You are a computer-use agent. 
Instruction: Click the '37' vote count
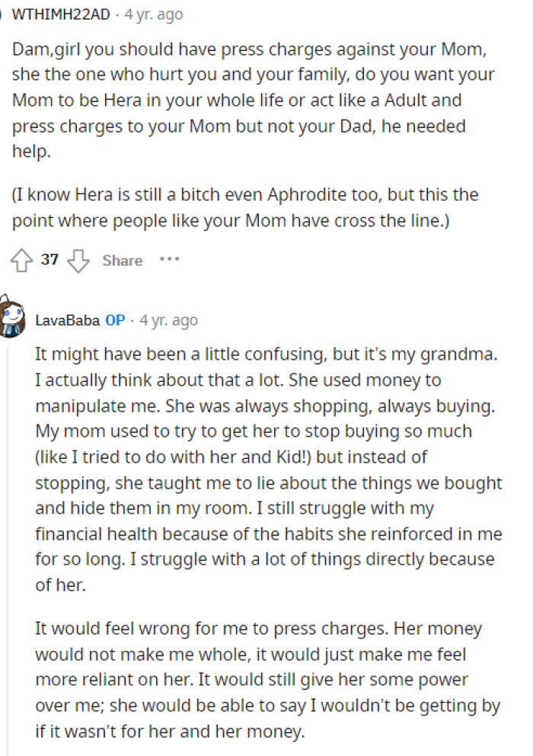click(x=49, y=260)
